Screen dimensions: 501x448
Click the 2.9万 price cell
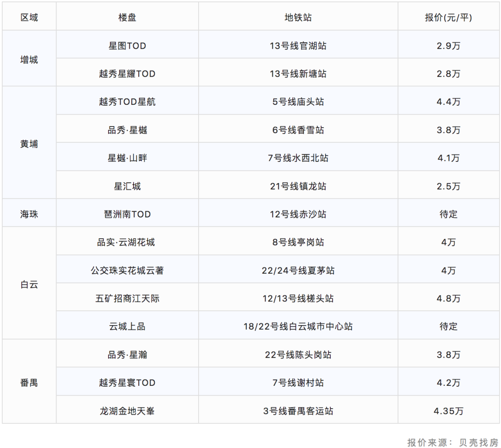(x=448, y=45)
